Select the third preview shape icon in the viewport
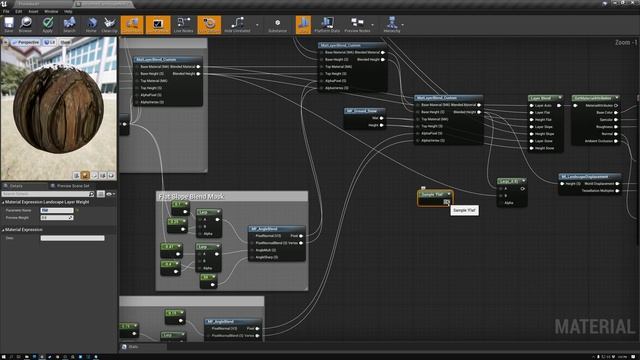 coord(94,175)
